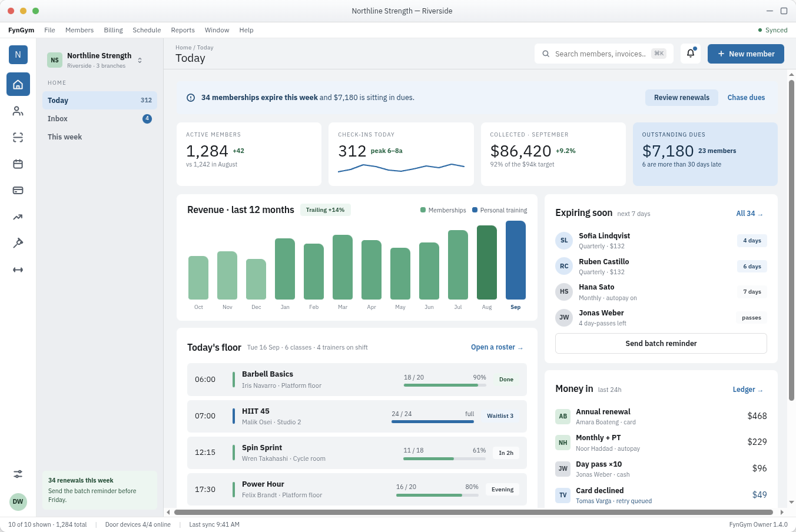Click Ruben Castillo's RC avatar
Screen dimensions: 796x532
pos(564,266)
